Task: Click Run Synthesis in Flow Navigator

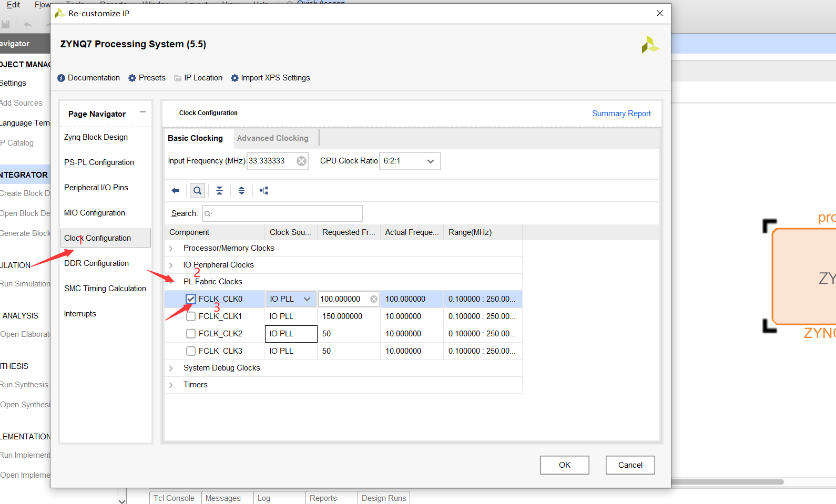Action: coord(24,385)
